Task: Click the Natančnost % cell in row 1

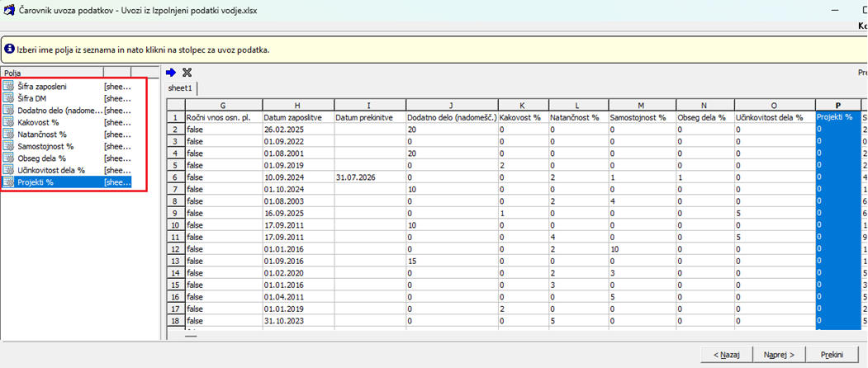Action: (578, 117)
